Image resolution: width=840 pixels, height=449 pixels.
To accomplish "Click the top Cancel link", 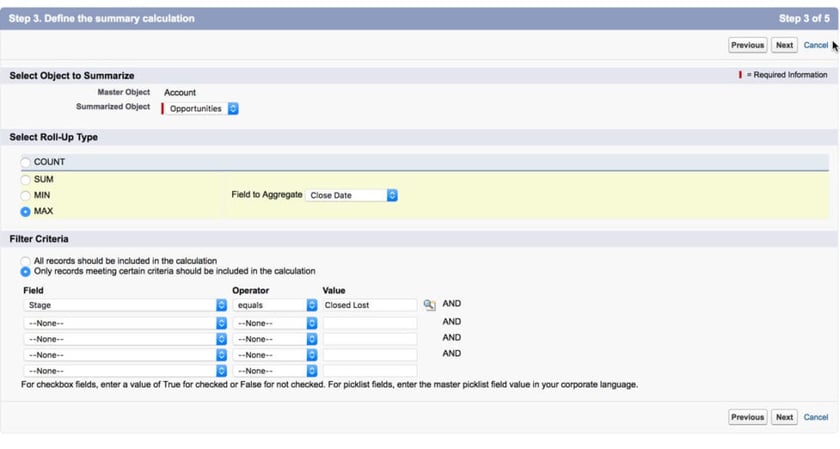I will pyautogui.click(x=816, y=45).
